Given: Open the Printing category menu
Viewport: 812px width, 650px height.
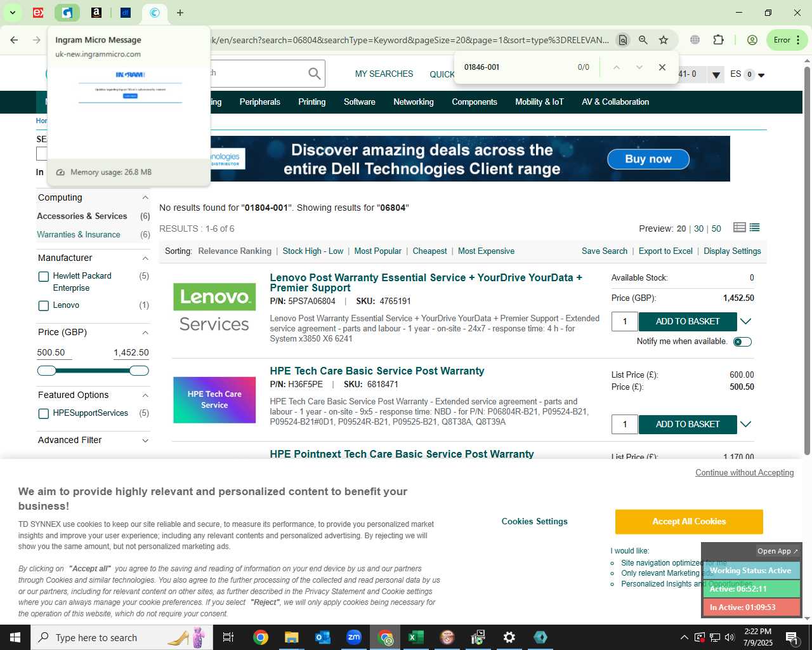Looking at the screenshot, I should 312,102.
